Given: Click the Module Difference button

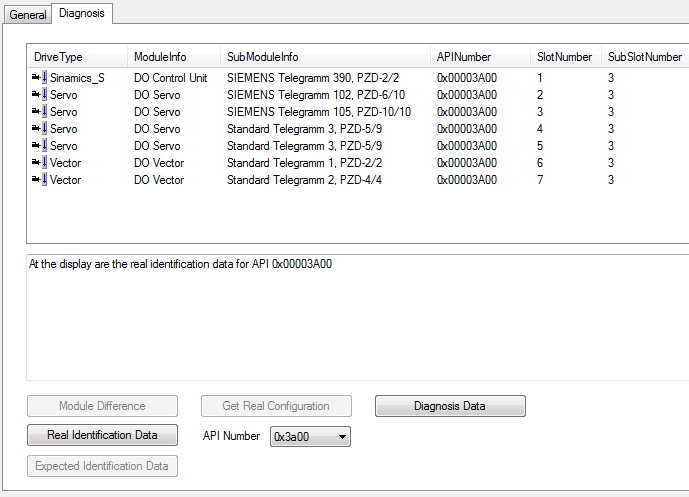Looking at the screenshot, I should [102, 406].
